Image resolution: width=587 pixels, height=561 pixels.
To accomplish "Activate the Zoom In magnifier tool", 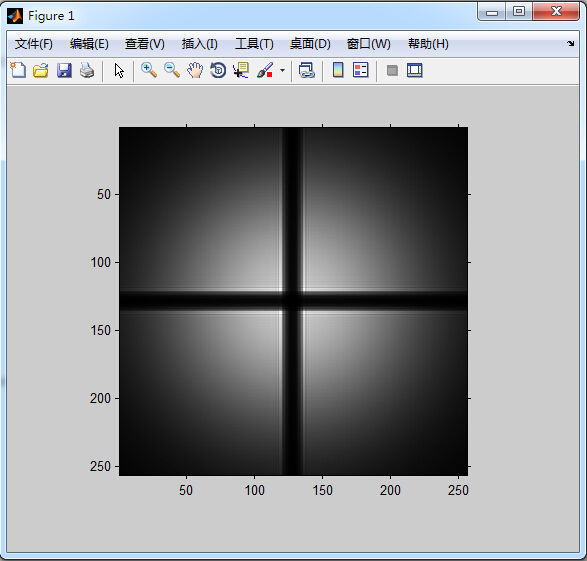I will click(149, 70).
